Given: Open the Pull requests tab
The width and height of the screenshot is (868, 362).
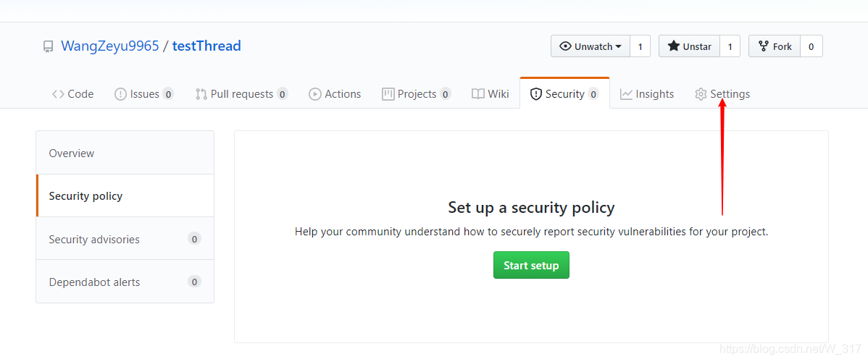Looking at the screenshot, I should [x=241, y=94].
